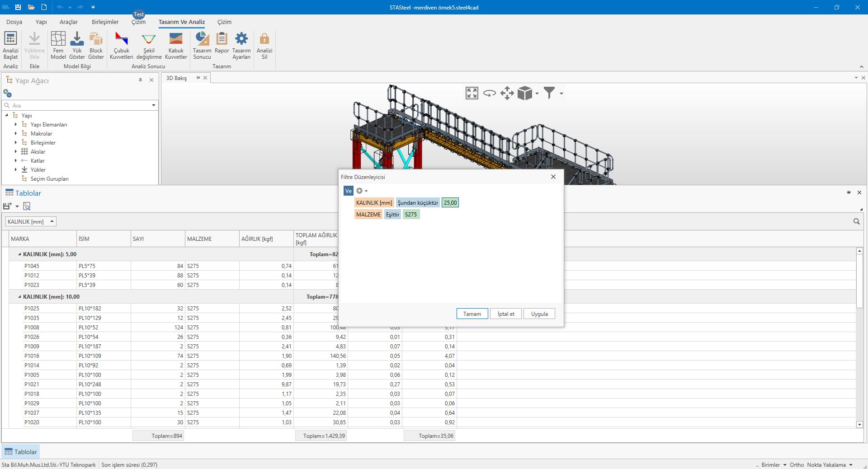Screen dimensions: 868x469
Task: Toggle the Ve logical operator in filter
Action: click(x=348, y=191)
